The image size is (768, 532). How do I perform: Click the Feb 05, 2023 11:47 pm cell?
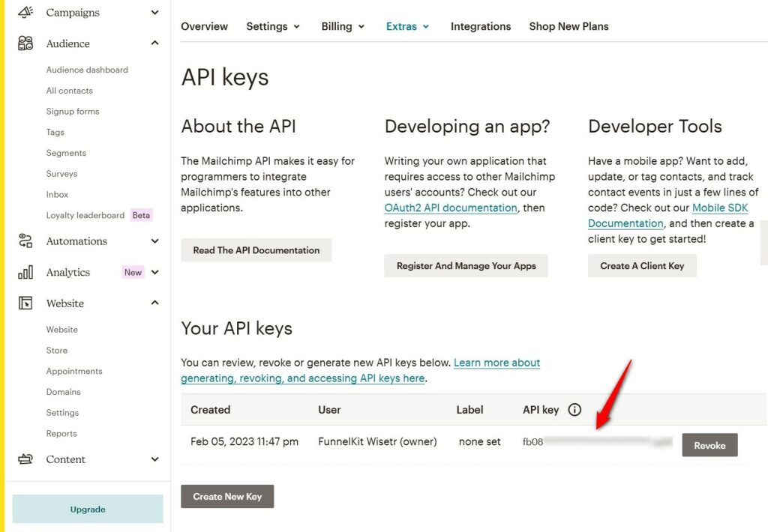pyautogui.click(x=244, y=441)
